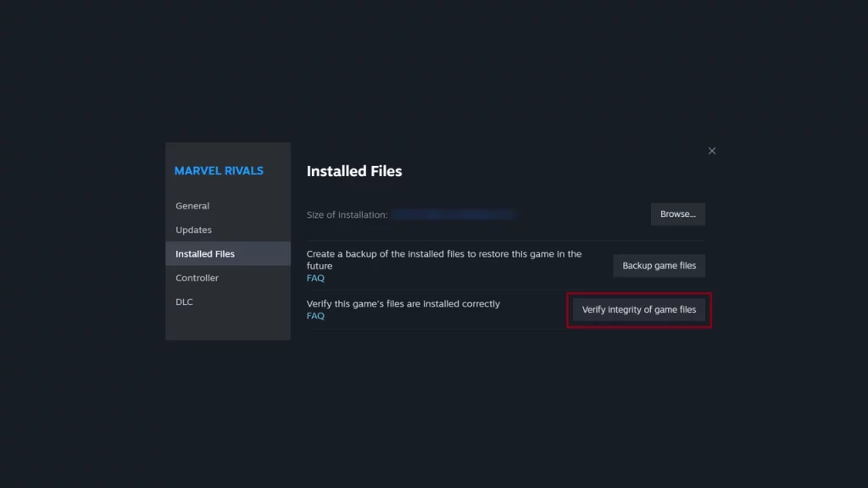Switch to the Updates section
This screenshot has height=488, width=868.
193,230
